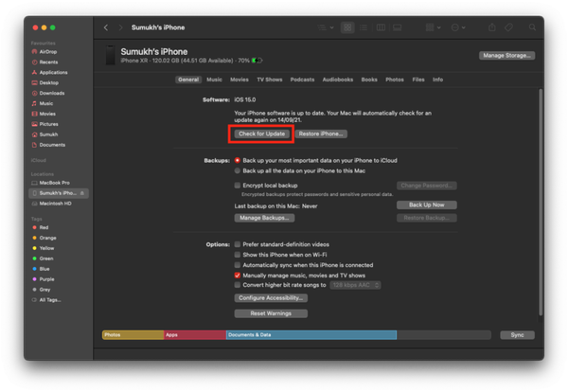Enable Prefer standard-definition videos
Screen dimensions: 568x392
pyautogui.click(x=238, y=244)
